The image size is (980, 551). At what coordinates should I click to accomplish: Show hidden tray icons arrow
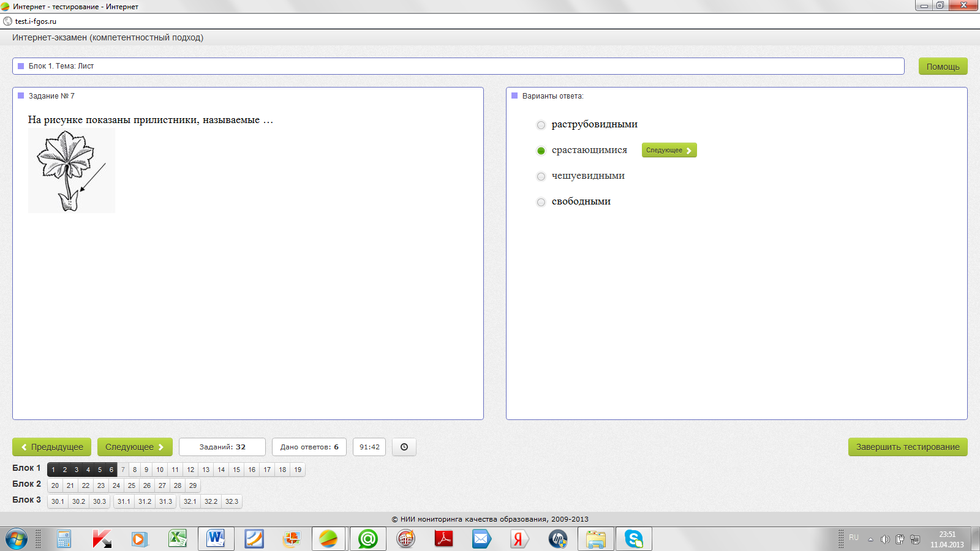(x=870, y=539)
